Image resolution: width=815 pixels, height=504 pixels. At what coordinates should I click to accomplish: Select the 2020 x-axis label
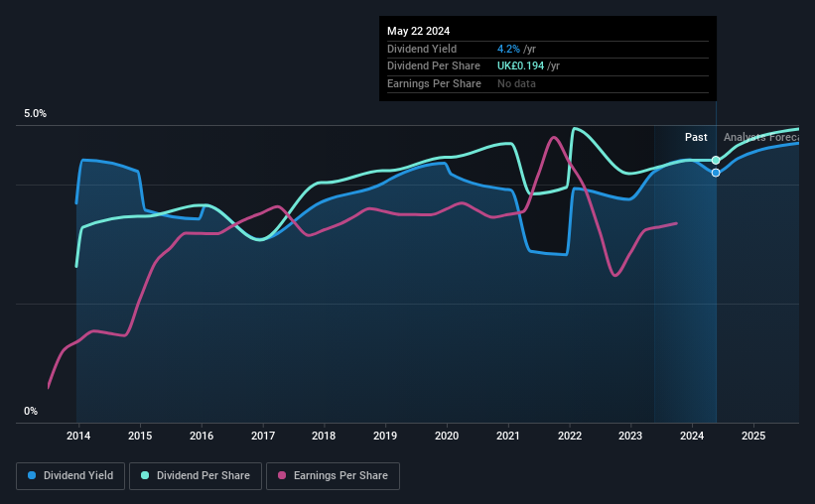[447, 436]
